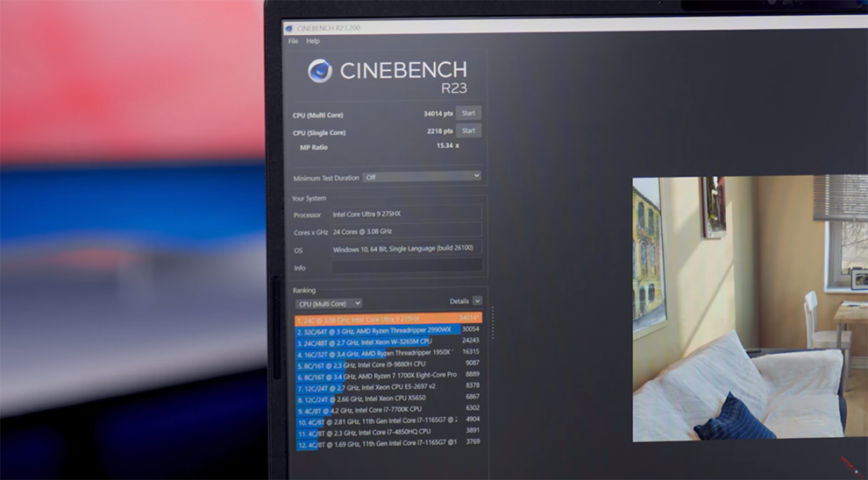Screen dimensions: 868x480
Task: Click the 2218 pts single core score
Action: (x=439, y=131)
